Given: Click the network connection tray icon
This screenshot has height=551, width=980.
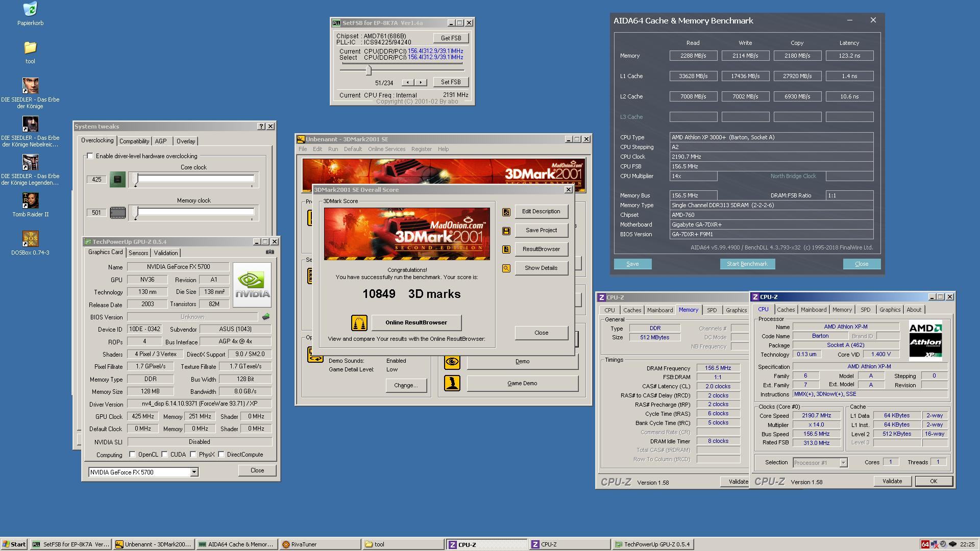Looking at the screenshot, I should click(x=934, y=544).
